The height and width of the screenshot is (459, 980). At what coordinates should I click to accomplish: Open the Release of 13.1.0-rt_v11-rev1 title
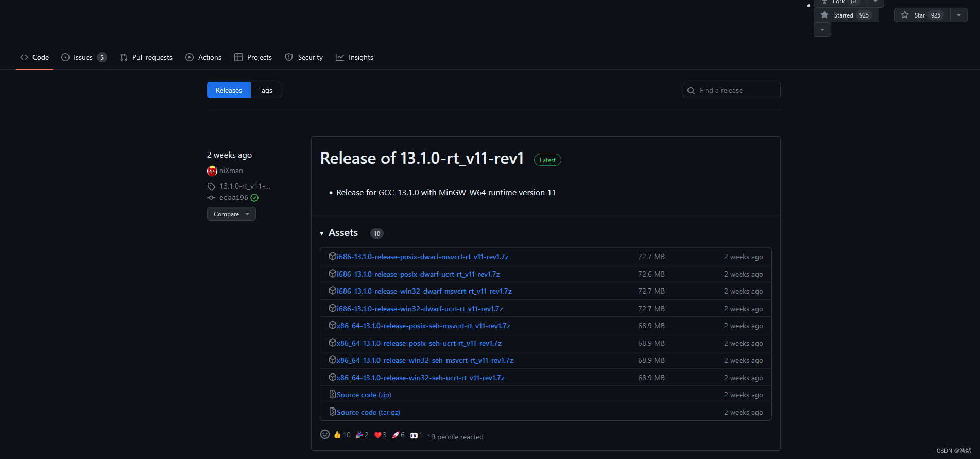tap(422, 158)
